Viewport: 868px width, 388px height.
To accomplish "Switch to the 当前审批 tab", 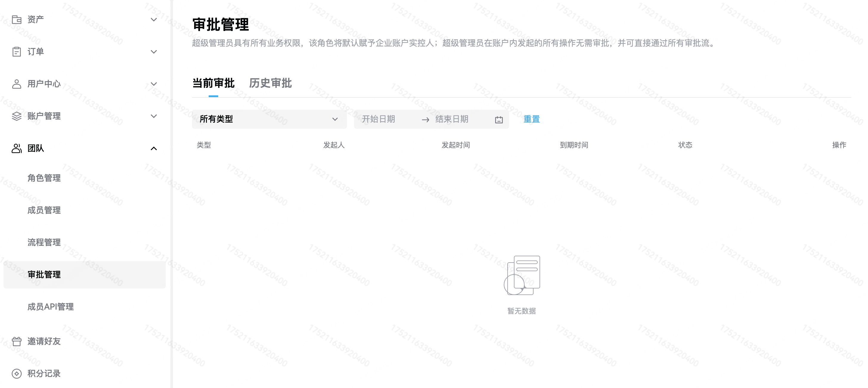I will coord(213,83).
